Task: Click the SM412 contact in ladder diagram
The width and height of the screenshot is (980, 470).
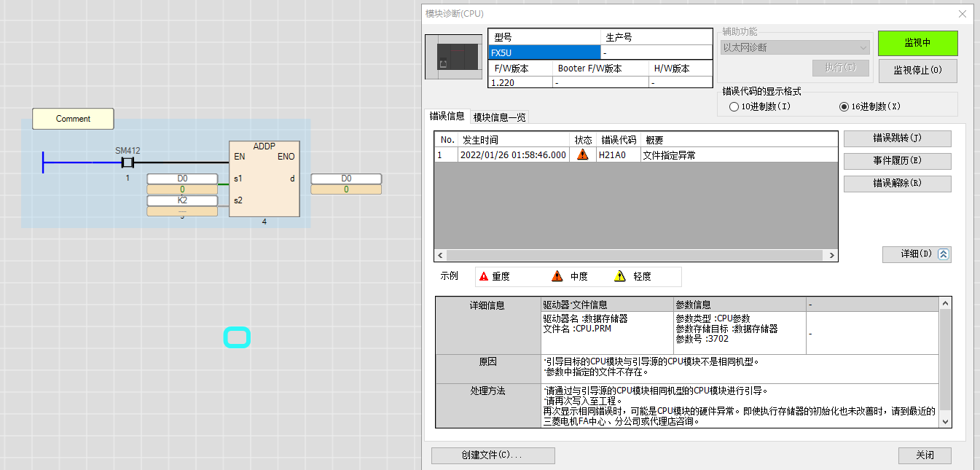Action: (x=128, y=162)
